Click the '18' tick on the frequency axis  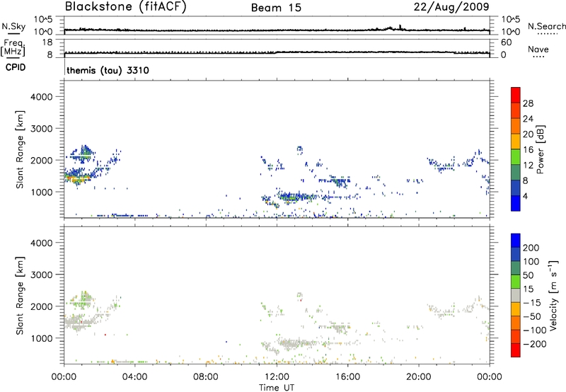(x=47, y=42)
